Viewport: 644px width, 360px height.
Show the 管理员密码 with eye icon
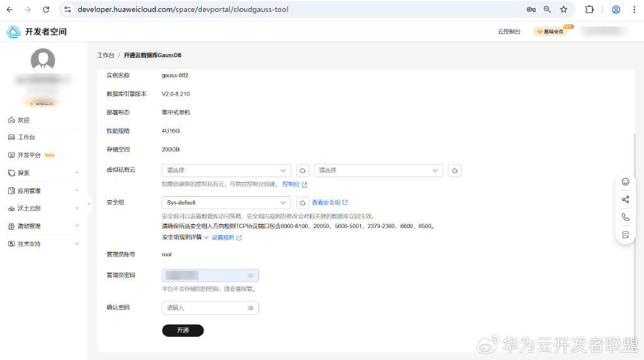point(250,276)
